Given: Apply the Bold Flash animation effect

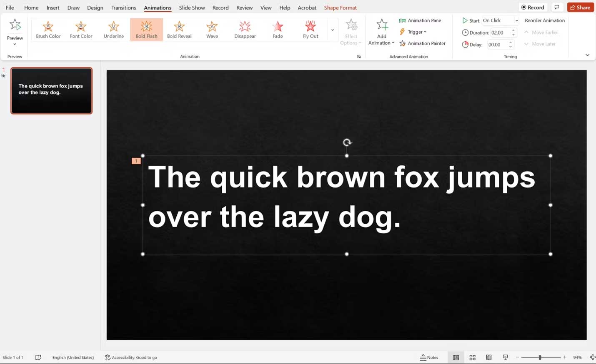Looking at the screenshot, I should pos(146,28).
